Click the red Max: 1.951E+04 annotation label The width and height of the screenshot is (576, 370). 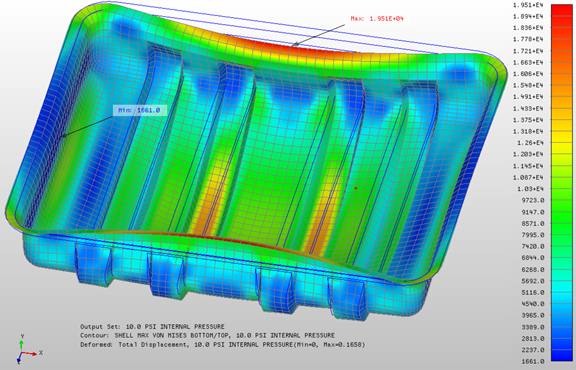pos(377,18)
